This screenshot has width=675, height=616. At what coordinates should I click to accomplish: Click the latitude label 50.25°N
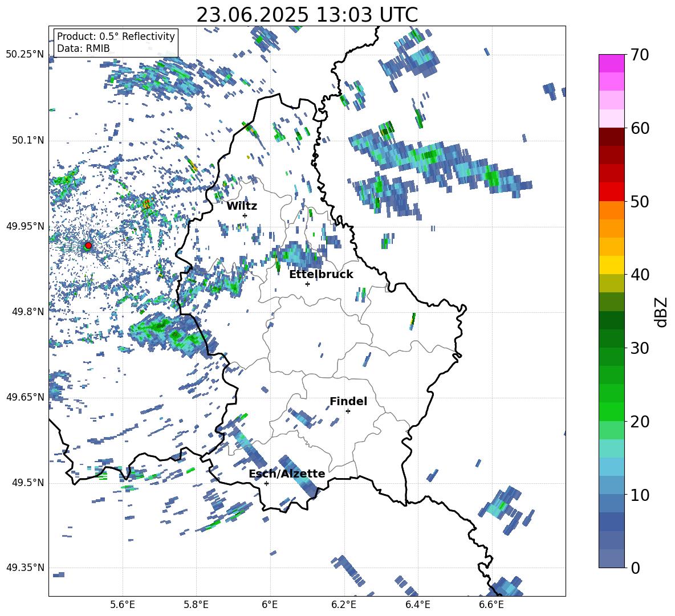(x=26, y=55)
